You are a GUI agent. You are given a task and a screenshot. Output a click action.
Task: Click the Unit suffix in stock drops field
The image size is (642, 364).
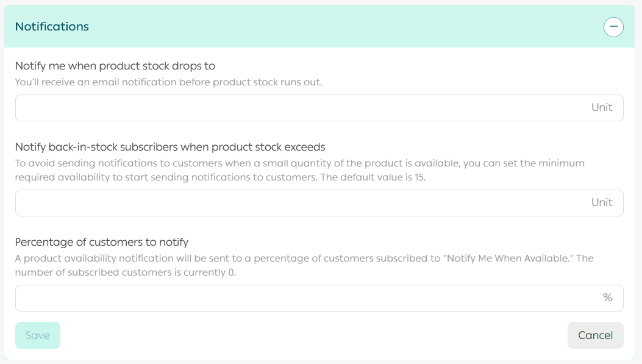[x=601, y=108]
